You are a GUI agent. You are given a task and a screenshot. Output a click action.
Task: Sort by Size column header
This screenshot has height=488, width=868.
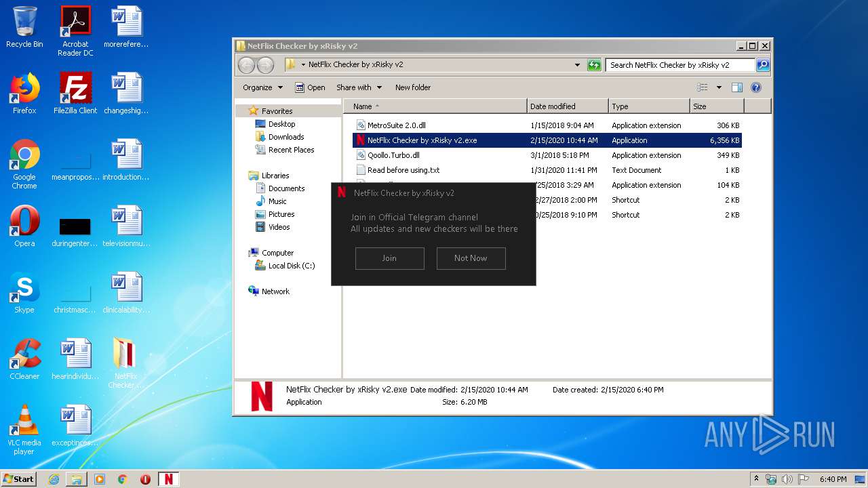pos(717,106)
